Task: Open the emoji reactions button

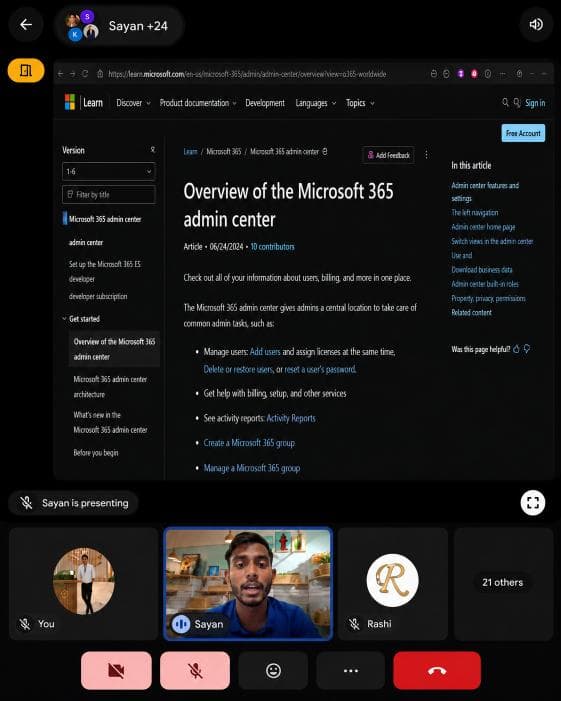Action: (273, 670)
